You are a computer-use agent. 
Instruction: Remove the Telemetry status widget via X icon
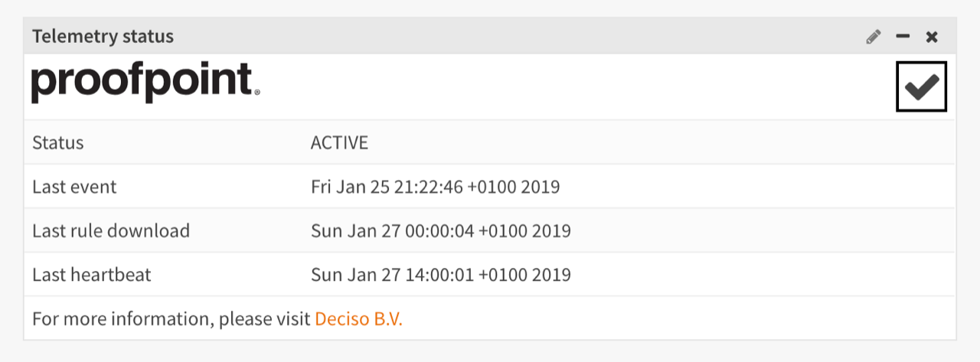coord(932,37)
